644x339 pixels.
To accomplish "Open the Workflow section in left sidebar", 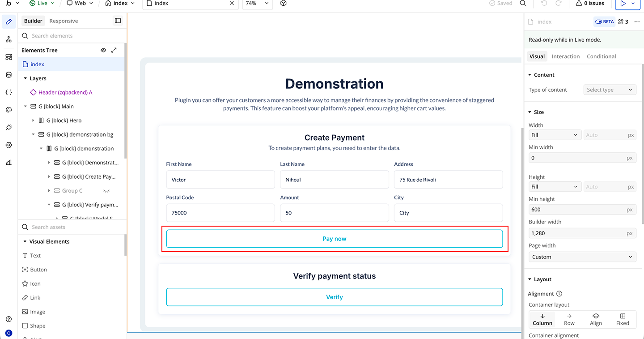I will tap(8, 39).
